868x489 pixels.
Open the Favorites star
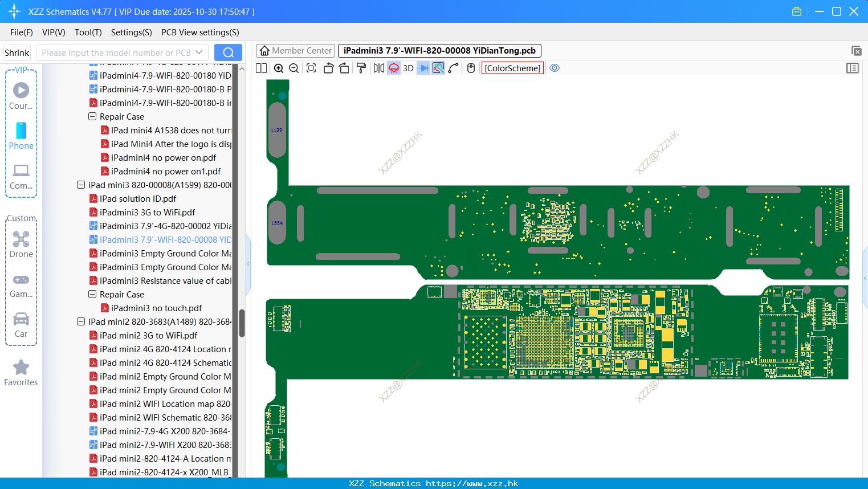21,373
